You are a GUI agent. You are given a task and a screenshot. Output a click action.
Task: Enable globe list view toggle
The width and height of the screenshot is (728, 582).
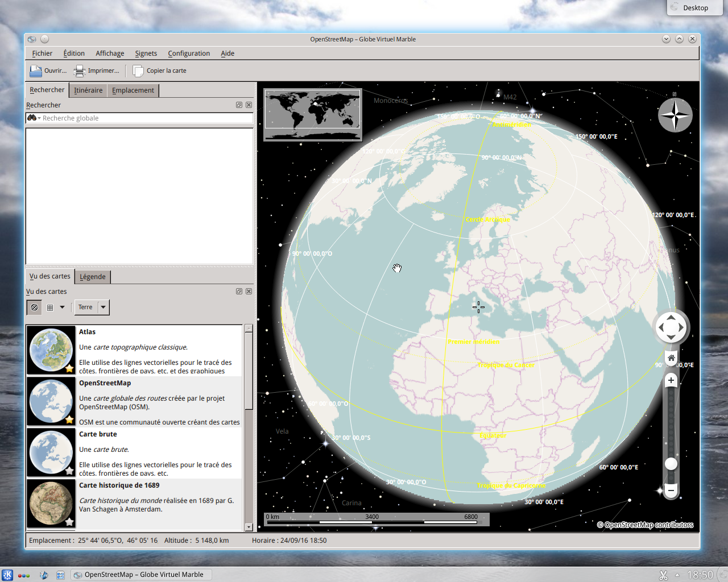coord(35,307)
